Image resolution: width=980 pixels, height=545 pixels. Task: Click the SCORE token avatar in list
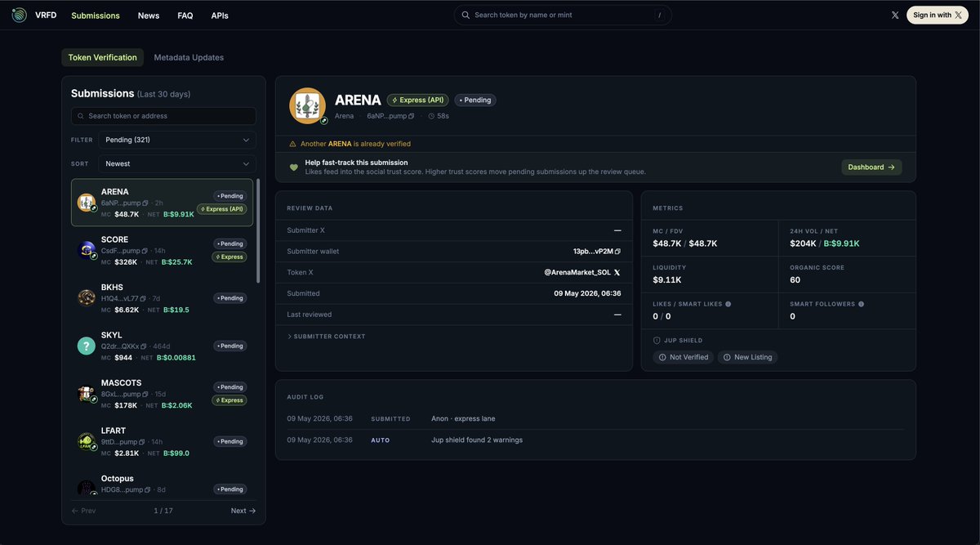click(x=87, y=250)
